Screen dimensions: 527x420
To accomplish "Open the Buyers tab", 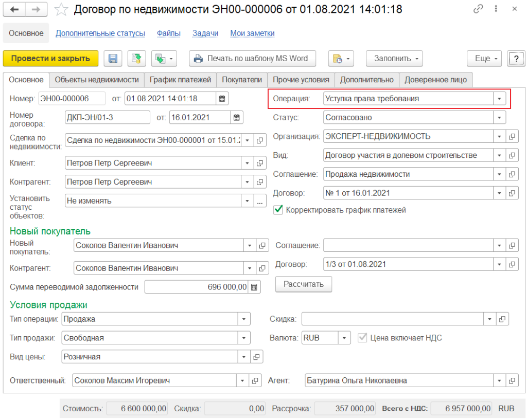I will tap(241, 80).
